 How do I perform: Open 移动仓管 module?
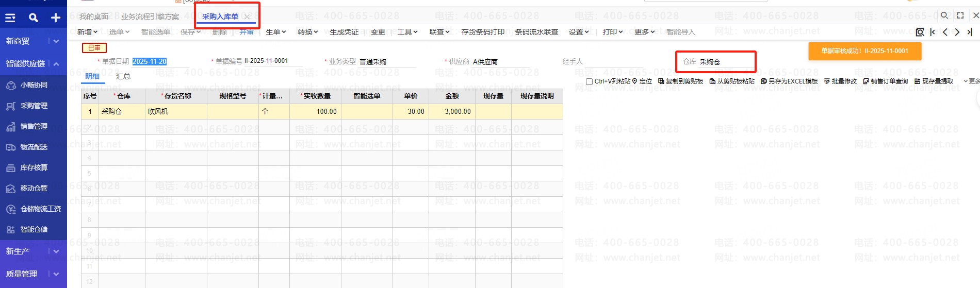34,188
